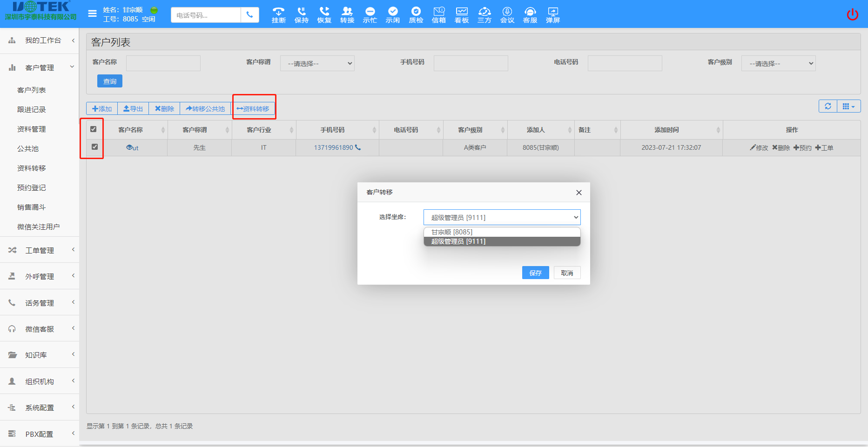
Task: Select the 转接 transfer icon
Action: point(347,14)
